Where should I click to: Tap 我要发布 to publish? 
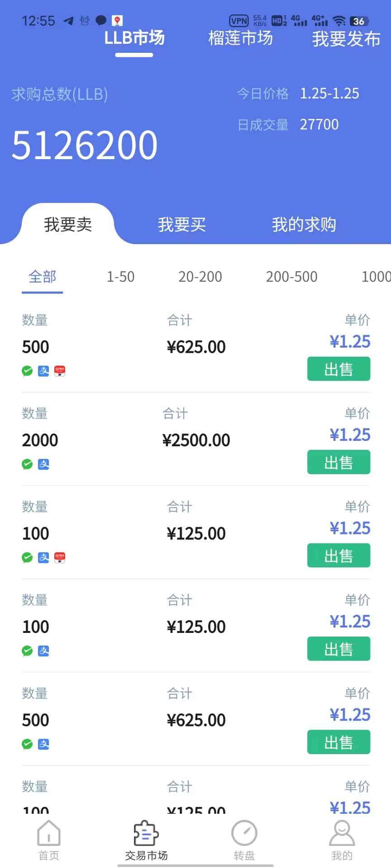pyautogui.click(x=346, y=39)
